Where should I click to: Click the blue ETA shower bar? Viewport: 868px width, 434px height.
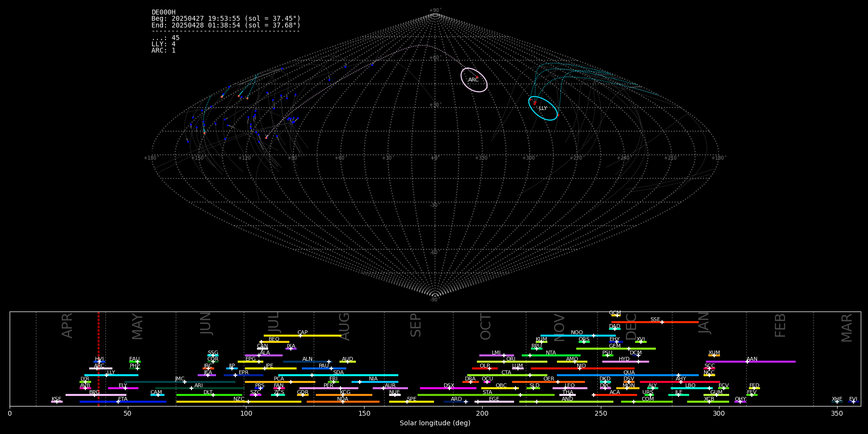point(123,402)
